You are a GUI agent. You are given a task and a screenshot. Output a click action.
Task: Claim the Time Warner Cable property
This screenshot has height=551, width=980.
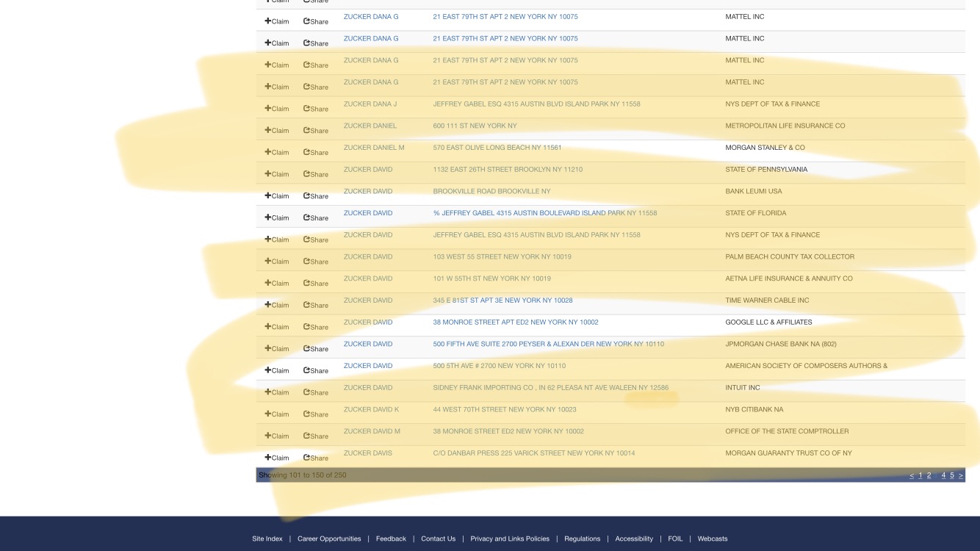277,305
